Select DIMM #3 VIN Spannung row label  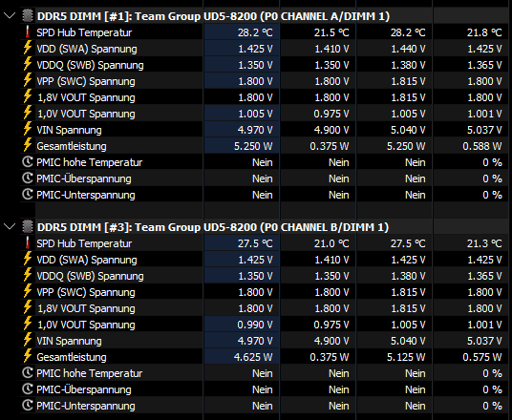[x=69, y=341]
